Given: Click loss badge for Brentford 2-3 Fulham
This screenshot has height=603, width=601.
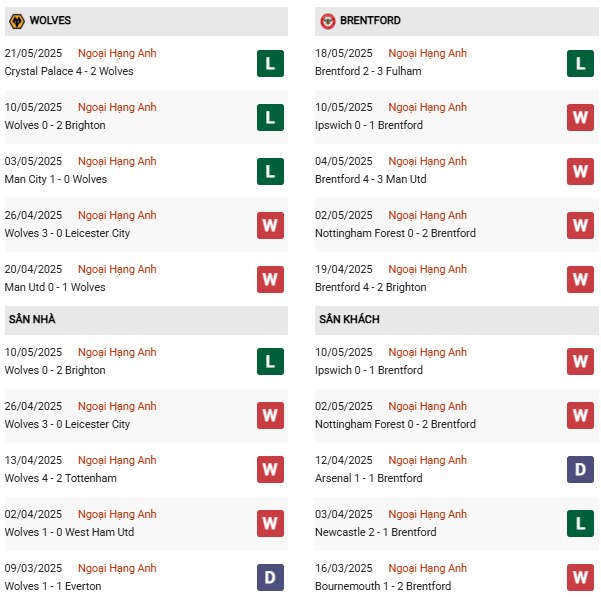Looking at the screenshot, I should 580,63.
